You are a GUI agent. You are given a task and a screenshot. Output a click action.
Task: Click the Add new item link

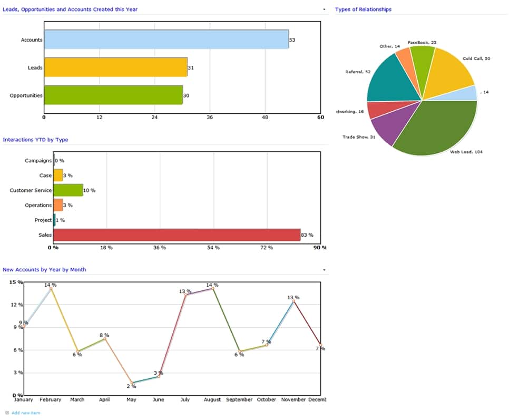click(x=25, y=413)
